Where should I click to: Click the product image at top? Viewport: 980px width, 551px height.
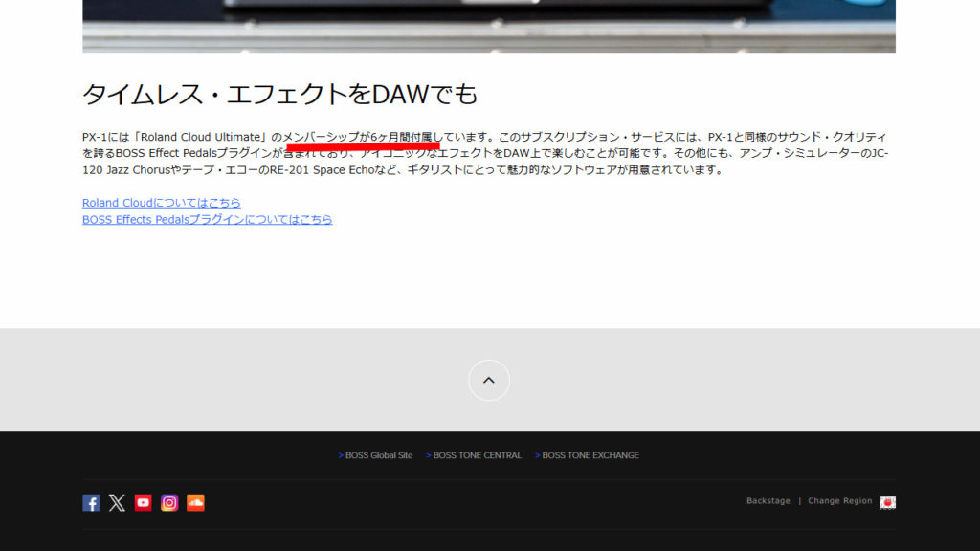click(x=489, y=25)
